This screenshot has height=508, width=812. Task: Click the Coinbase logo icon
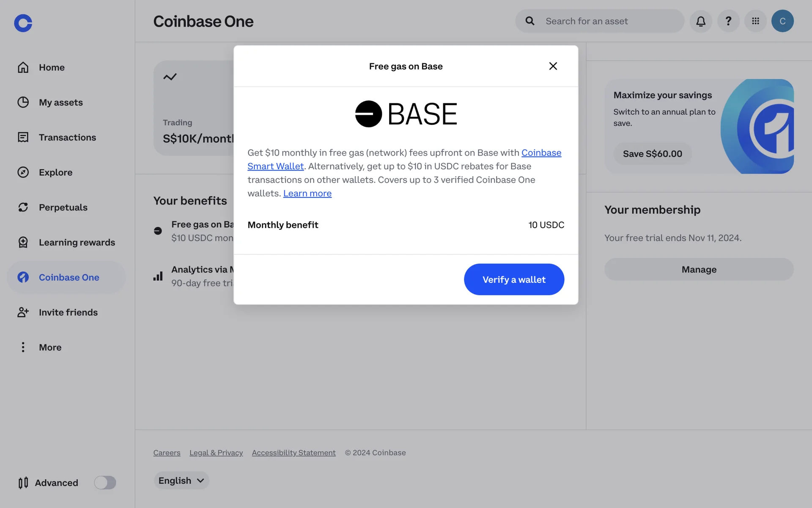23,23
